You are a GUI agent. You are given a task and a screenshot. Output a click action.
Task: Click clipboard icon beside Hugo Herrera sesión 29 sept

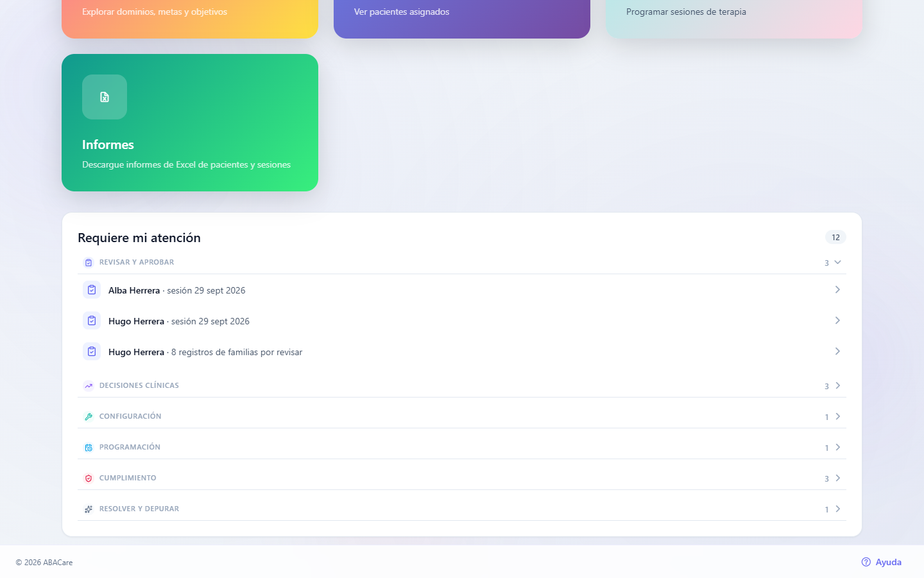pos(92,320)
